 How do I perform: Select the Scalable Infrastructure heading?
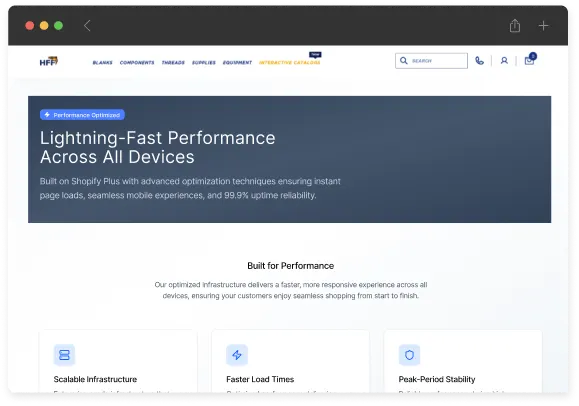coord(95,379)
